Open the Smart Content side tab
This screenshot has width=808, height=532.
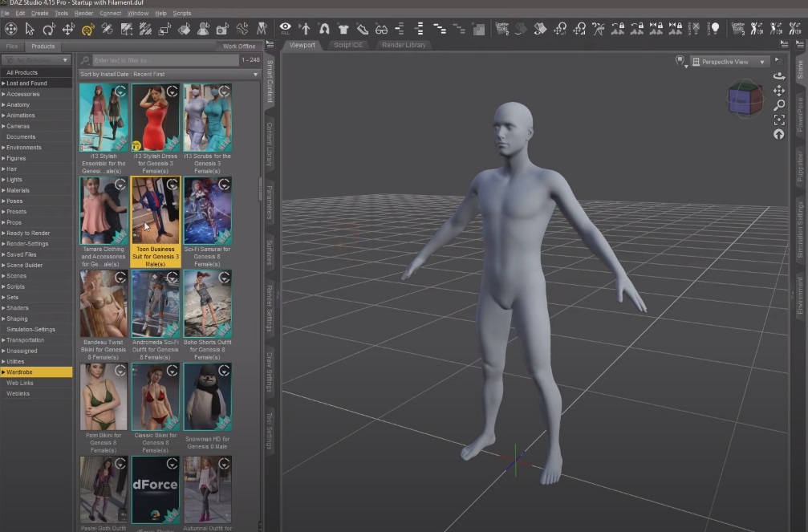[270, 81]
